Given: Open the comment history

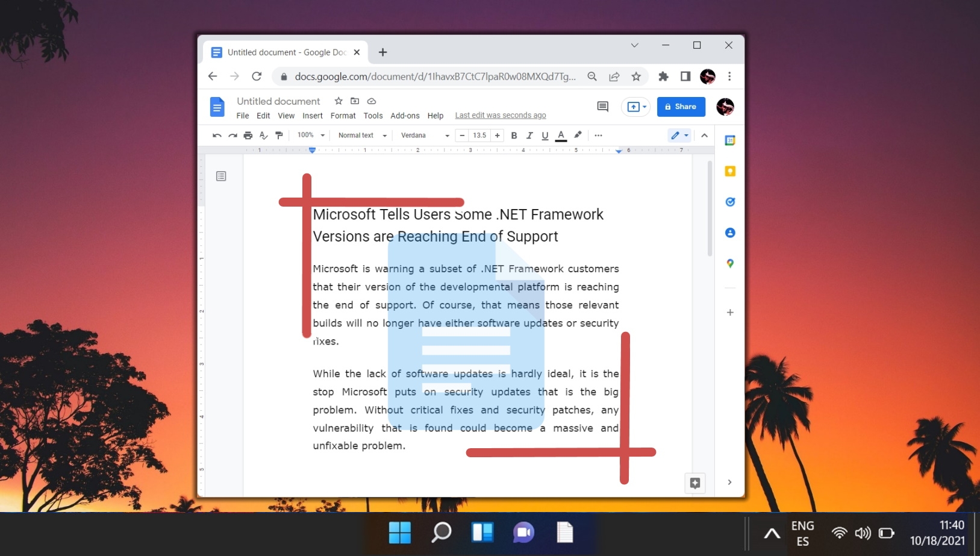Looking at the screenshot, I should click(x=602, y=107).
